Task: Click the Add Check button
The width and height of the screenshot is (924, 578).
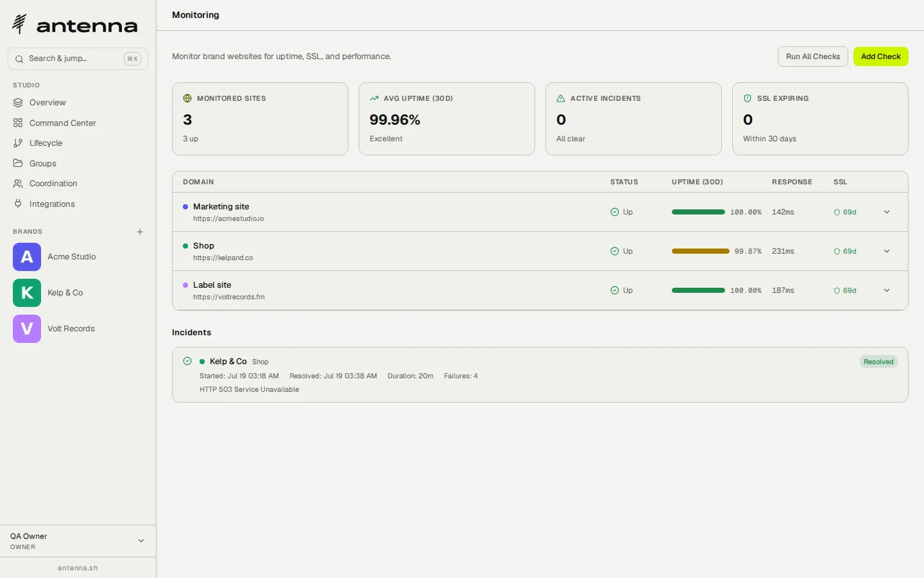Action: coord(881,57)
